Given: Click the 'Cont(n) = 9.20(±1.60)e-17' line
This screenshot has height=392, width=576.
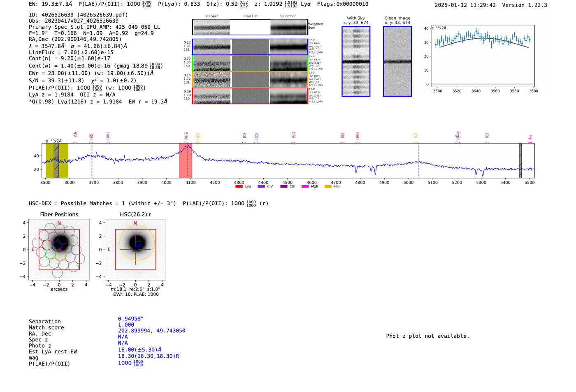Looking at the screenshot, I should coord(69,58).
